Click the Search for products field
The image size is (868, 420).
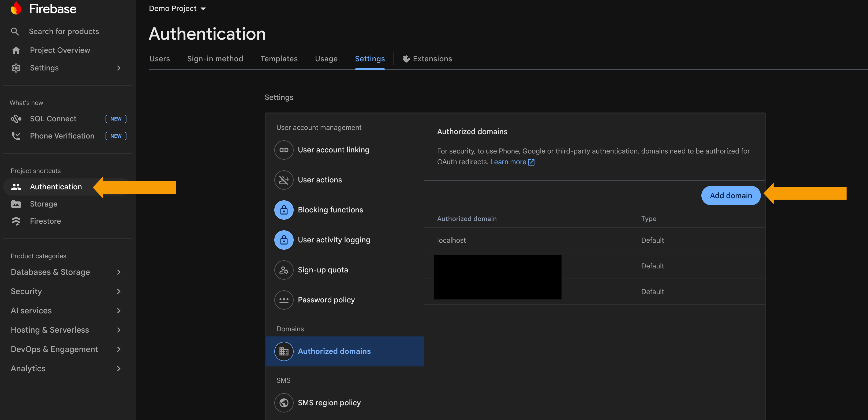point(64,31)
